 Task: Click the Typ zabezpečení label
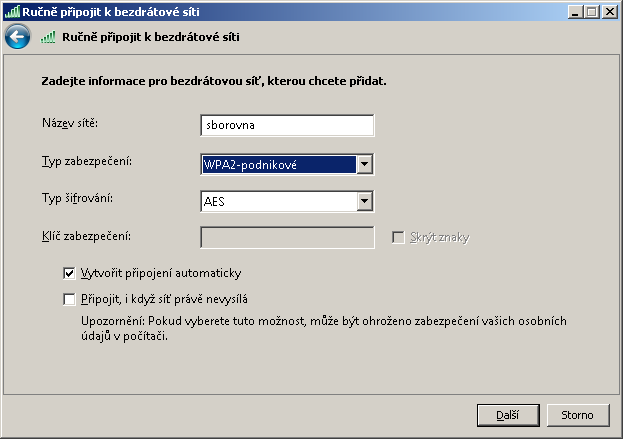point(87,160)
